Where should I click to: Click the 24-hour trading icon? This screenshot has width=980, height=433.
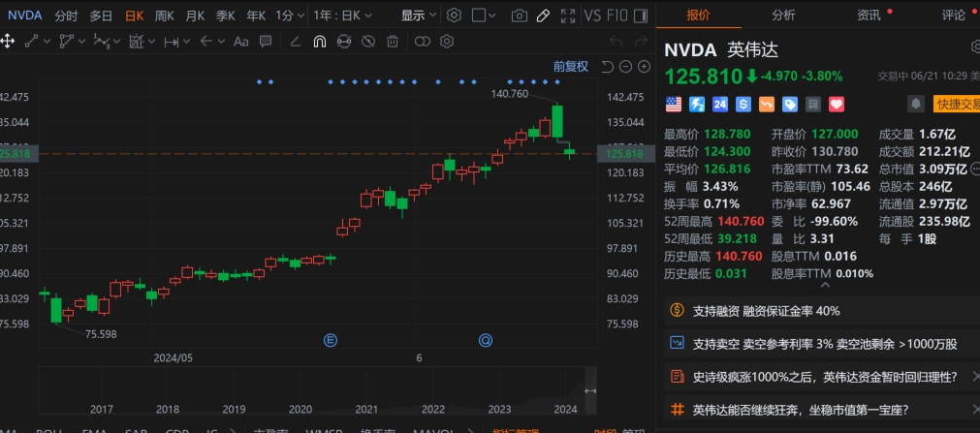(x=720, y=105)
